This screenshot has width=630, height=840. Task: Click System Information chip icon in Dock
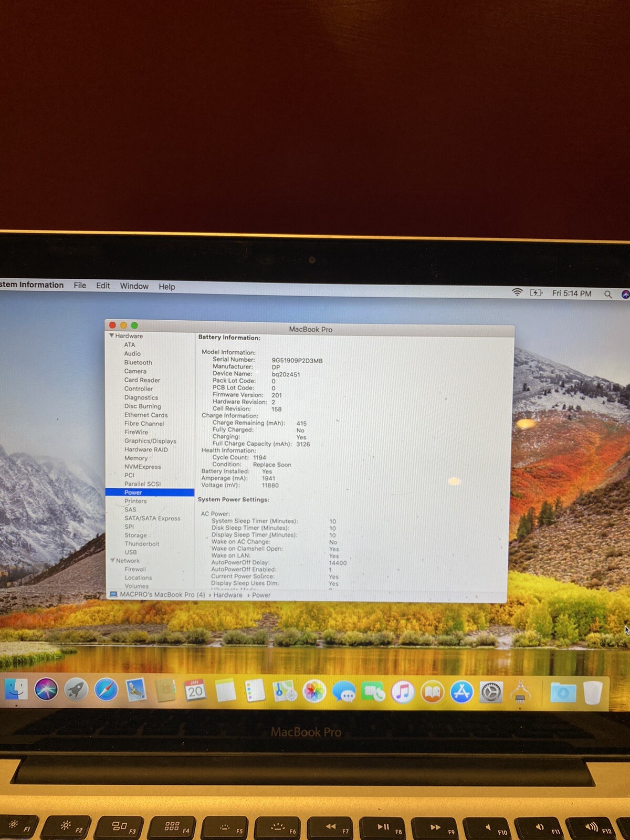click(x=520, y=693)
